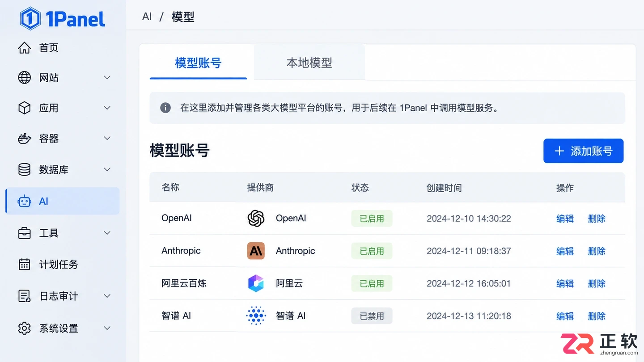Click the 1Panel logo icon

(x=30, y=18)
